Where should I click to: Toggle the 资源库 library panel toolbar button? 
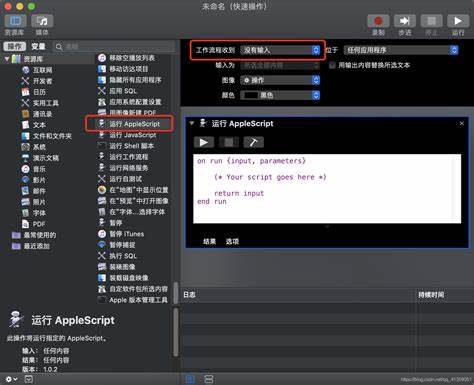(15, 21)
